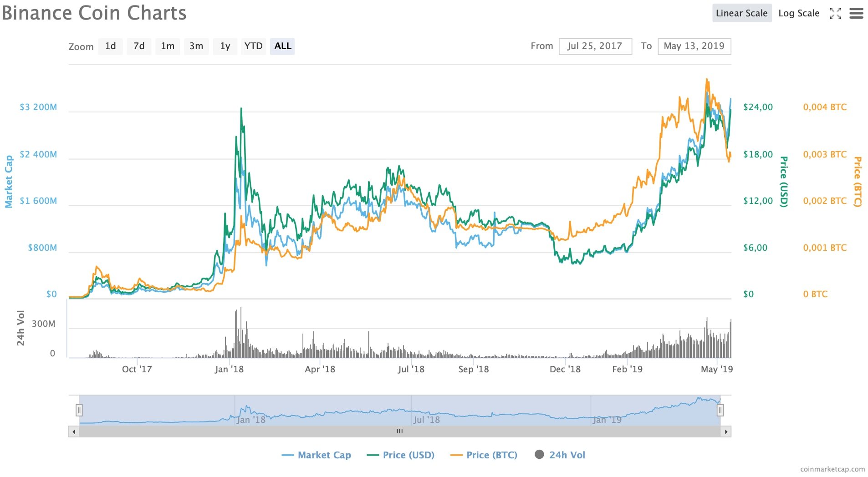Click the May '19 x-axis label
This screenshot has width=868, height=477.
click(717, 369)
